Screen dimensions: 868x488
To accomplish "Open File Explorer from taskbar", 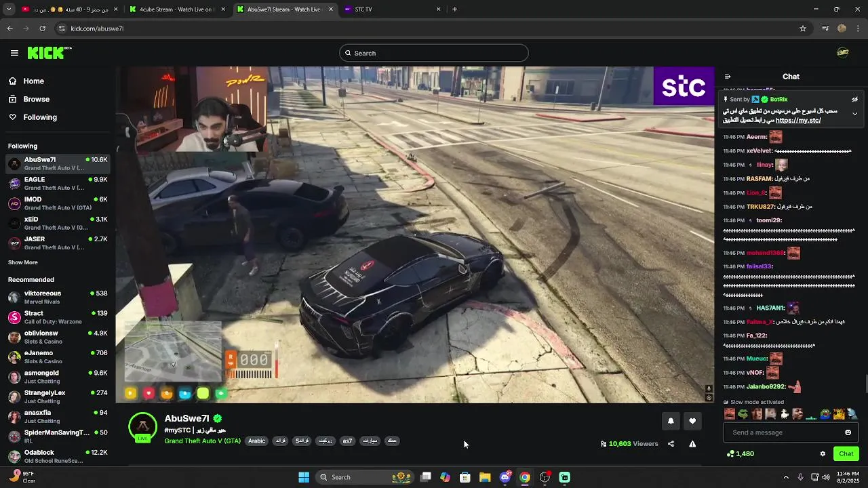I will point(485,477).
